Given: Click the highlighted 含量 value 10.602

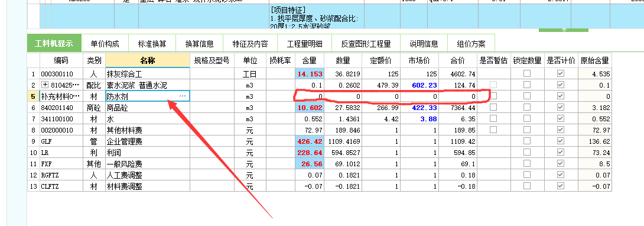Looking at the screenshot, I should coord(309,107).
